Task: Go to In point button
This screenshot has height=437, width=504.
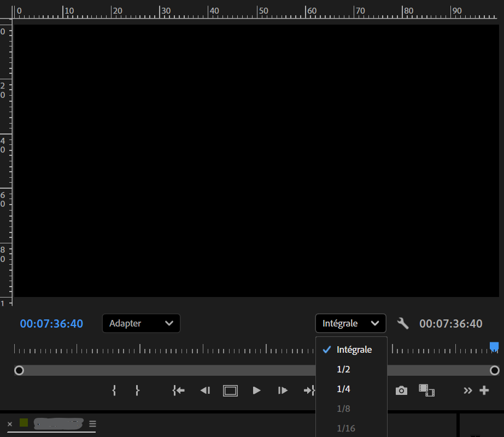Action: click(178, 391)
